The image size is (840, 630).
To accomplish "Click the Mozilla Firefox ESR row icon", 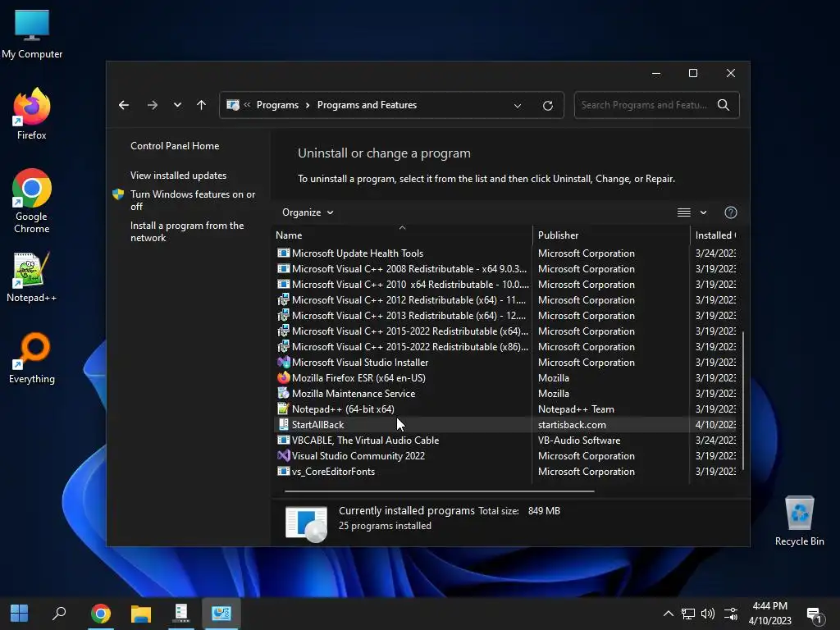I will pyautogui.click(x=283, y=377).
